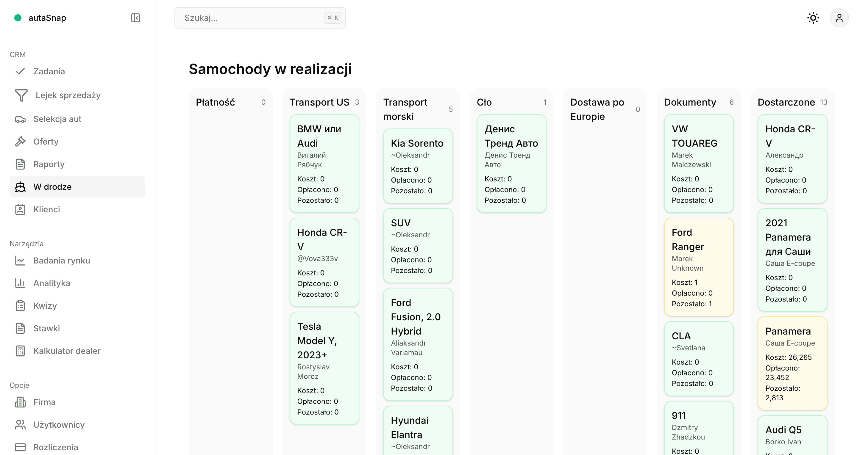This screenshot has height=455, width=868.
Task: Open the Ford Ranger card
Action: [x=699, y=267]
